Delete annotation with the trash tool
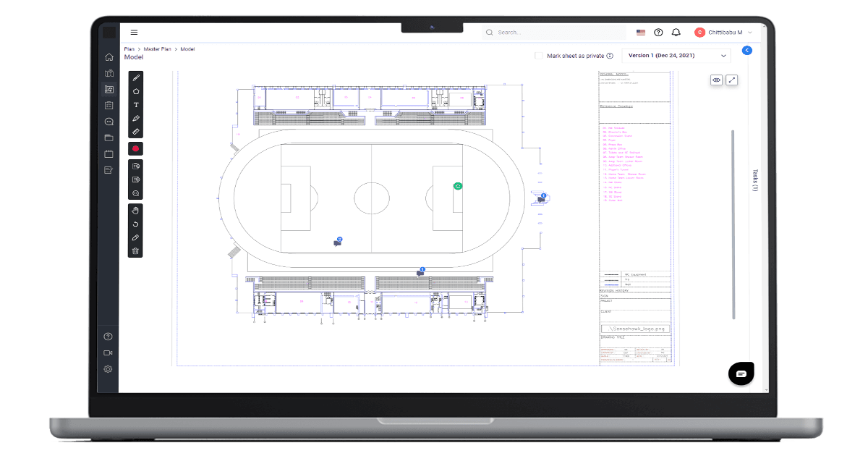This screenshot has width=868, height=456. click(136, 251)
